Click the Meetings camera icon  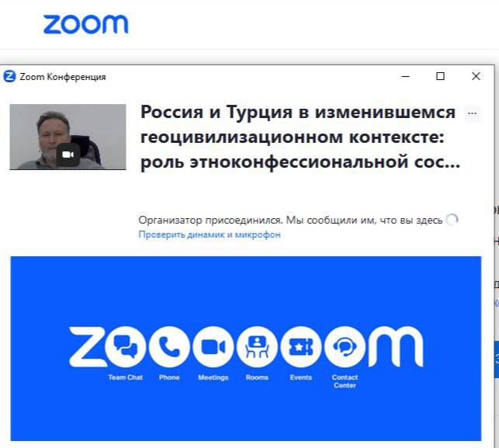click(x=213, y=347)
